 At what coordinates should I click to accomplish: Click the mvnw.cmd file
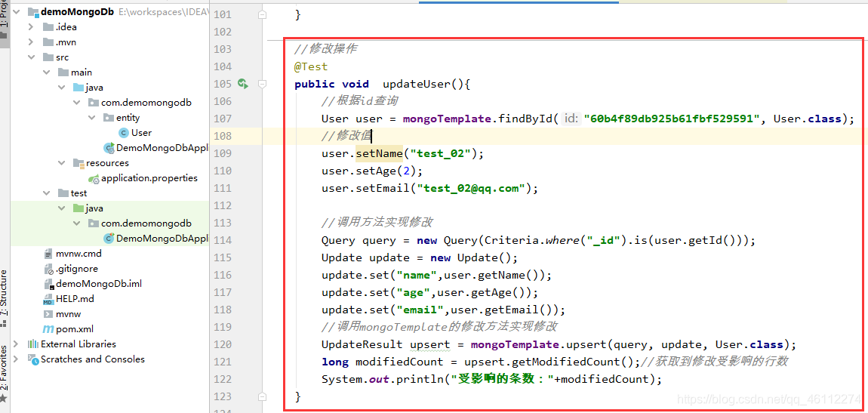coord(78,254)
